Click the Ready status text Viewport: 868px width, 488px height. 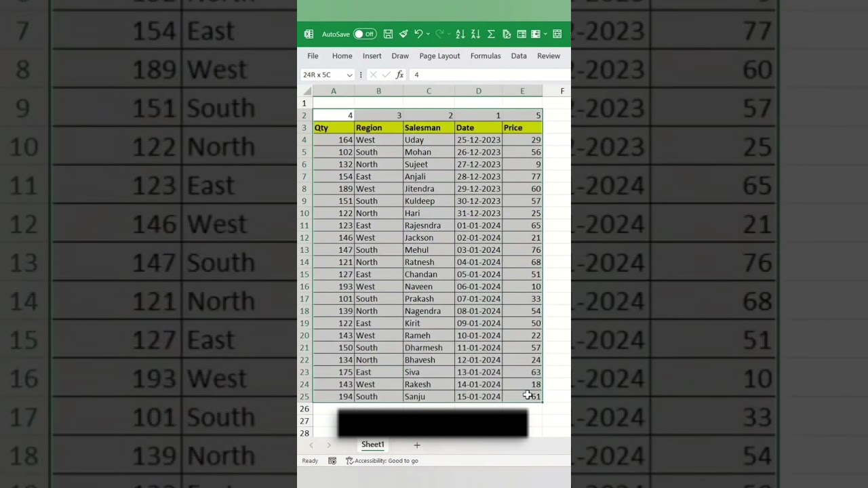[x=310, y=461]
